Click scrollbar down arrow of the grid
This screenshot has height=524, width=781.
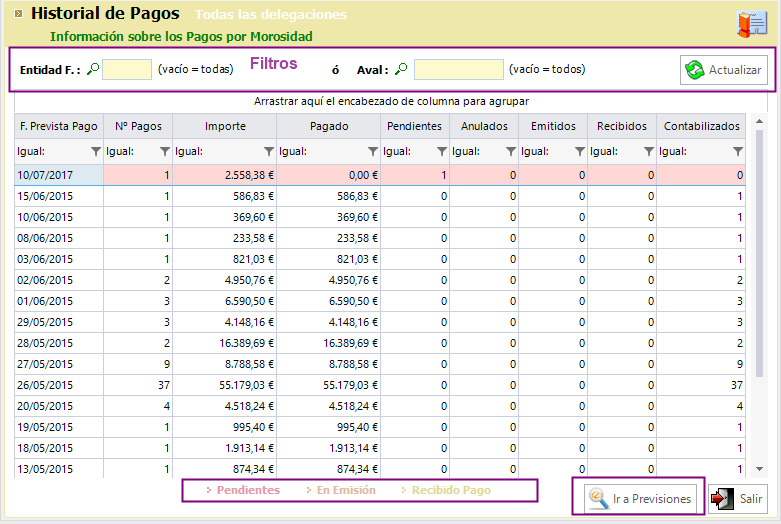click(x=759, y=469)
